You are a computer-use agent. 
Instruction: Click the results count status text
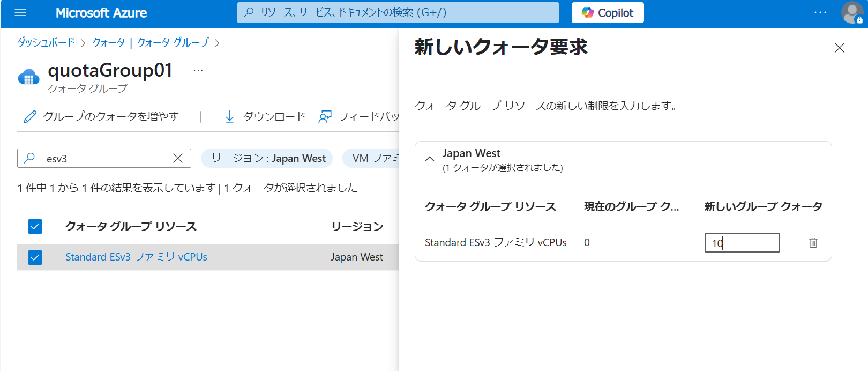pyautogui.click(x=188, y=188)
